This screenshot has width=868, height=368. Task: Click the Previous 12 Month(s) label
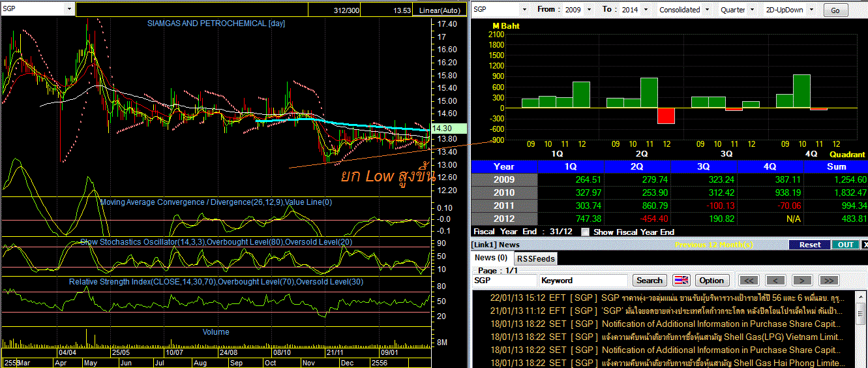(713, 245)
